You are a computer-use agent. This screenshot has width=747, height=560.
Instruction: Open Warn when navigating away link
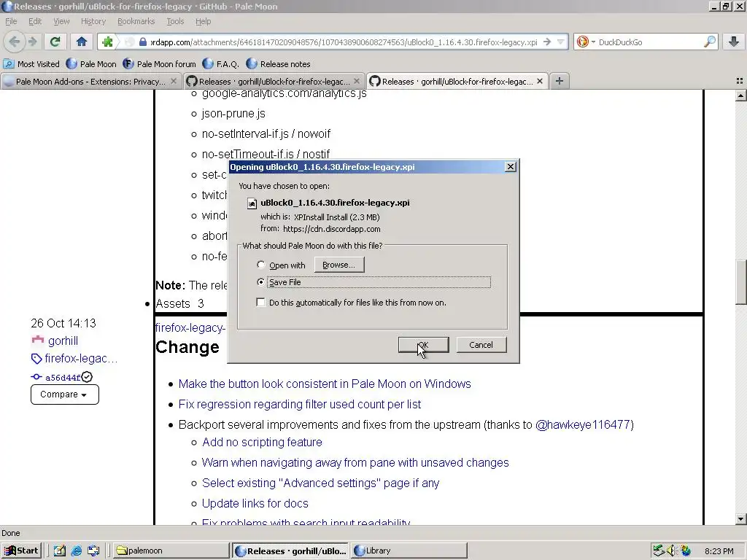355,463
